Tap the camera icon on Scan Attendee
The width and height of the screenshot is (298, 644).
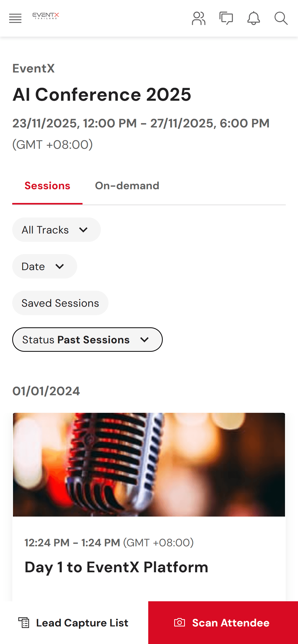(x=180, y=622)
